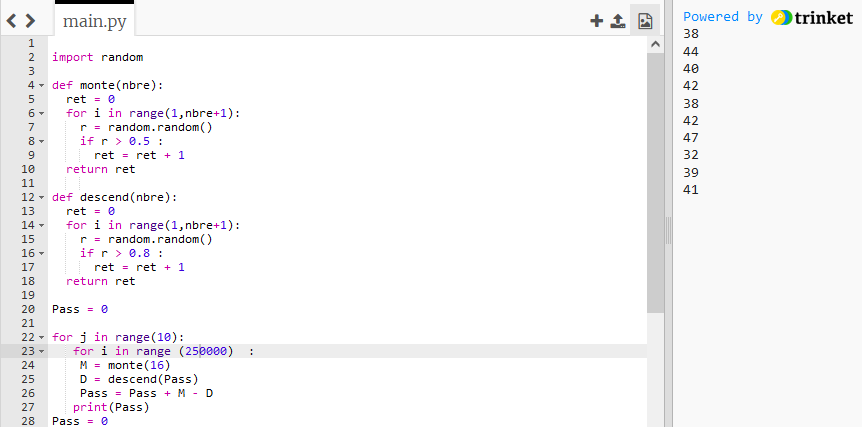Fold the if r > 0.5 block
Image resolution: width=862 pixels, height=427 pixels.
tap(42, 142)
